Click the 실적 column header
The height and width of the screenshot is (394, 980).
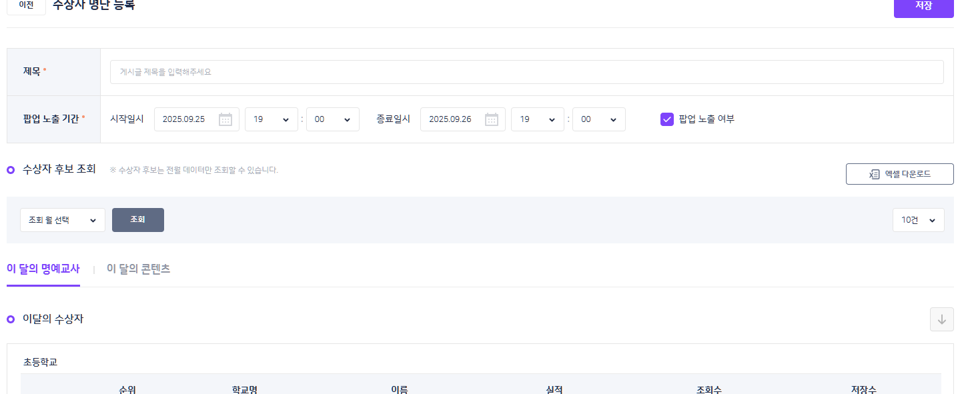click(x=554, y=389)
